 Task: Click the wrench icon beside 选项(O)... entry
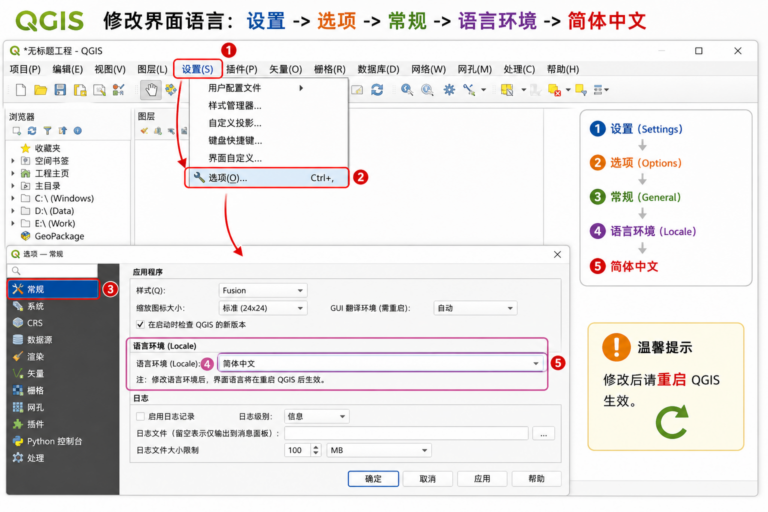click(198, 177)
